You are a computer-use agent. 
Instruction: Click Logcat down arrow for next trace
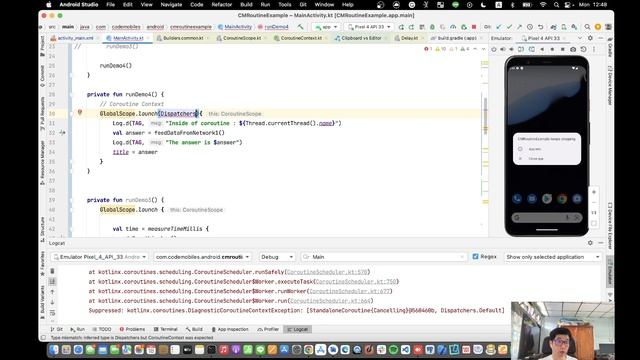[52, 302]
